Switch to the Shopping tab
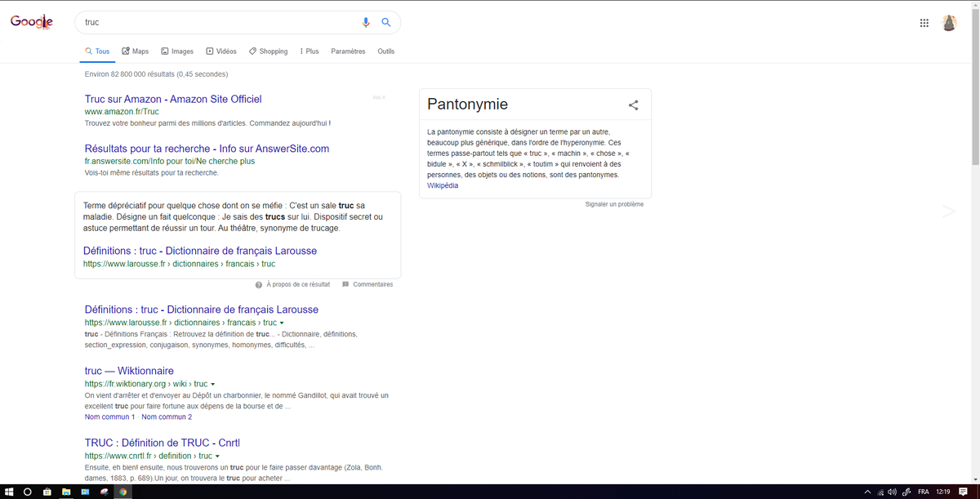The width and height of the screenshot is (980, 499). [x=268, y=51]
